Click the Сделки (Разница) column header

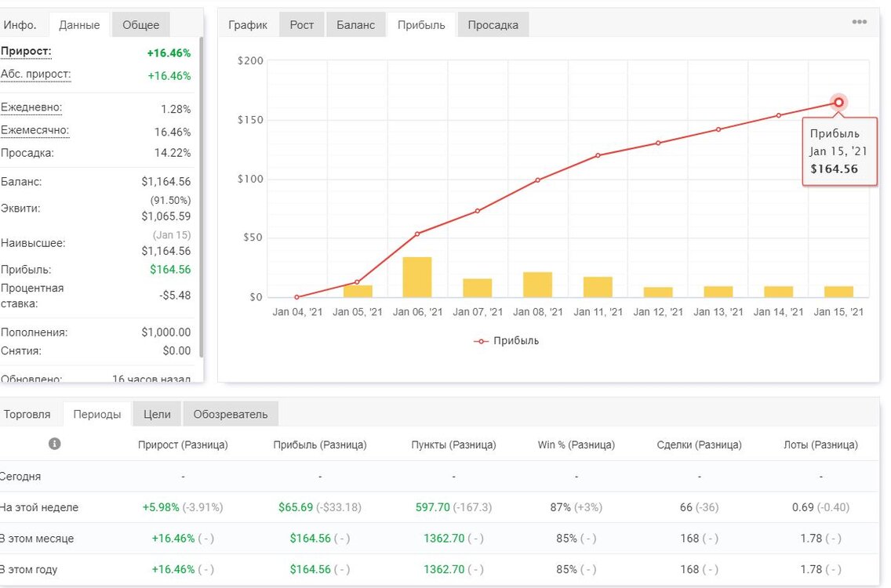pos(699,445)
